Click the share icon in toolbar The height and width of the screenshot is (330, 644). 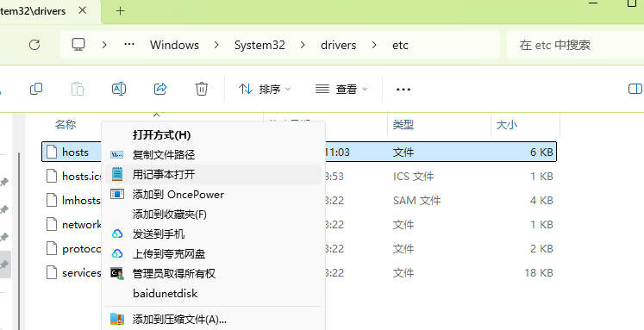pos(160,89)
